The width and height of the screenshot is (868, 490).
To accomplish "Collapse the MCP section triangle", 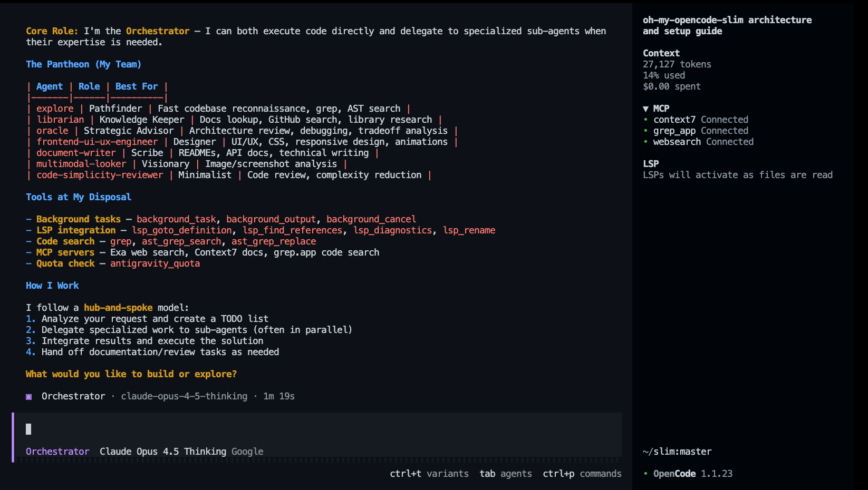I will point(645,109).
